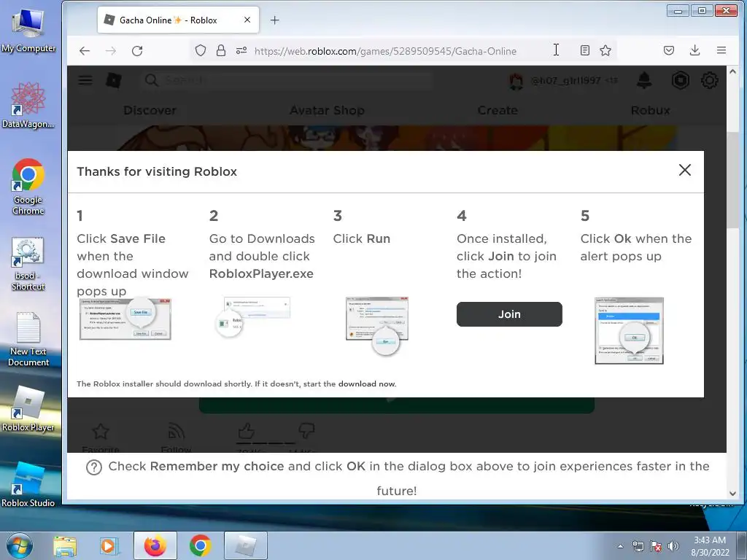The width and height of the screenshot is (747, 560).
Task: Select the Gacha Online - Roblox tab
Action: click(178, 20)
